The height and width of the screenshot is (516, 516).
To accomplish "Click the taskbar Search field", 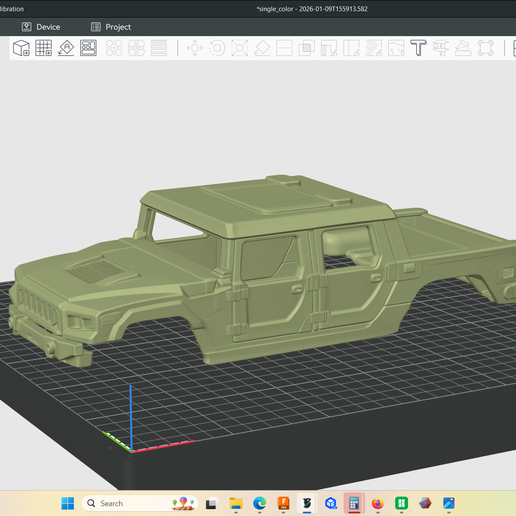I will tap(140, 503).
